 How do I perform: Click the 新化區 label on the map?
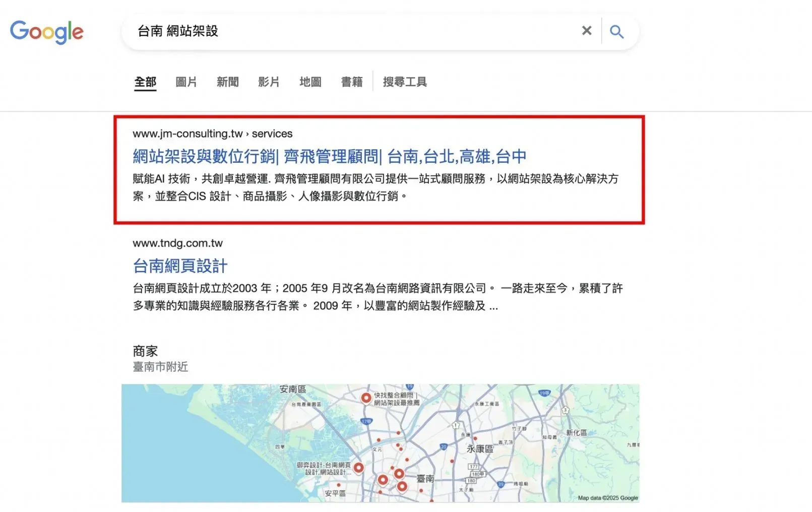576,432
